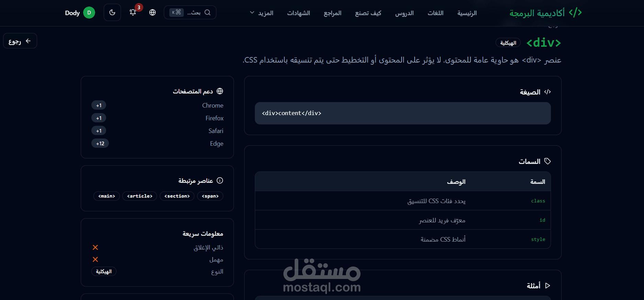Image resolution: width=644 pixels, height=300 pixels.
Task: Click the style attribute cell
Action: pyautogui.click(x=538, y=239)
